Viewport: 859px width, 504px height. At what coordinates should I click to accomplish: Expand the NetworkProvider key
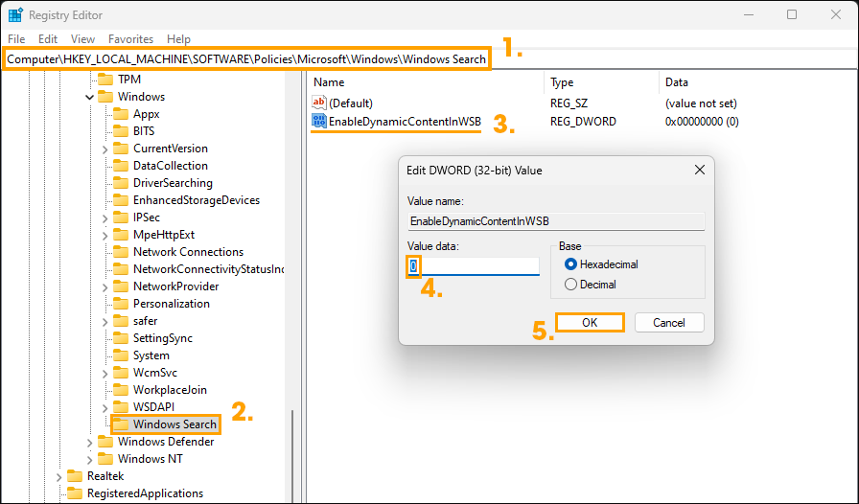click(x=104, y=287)
